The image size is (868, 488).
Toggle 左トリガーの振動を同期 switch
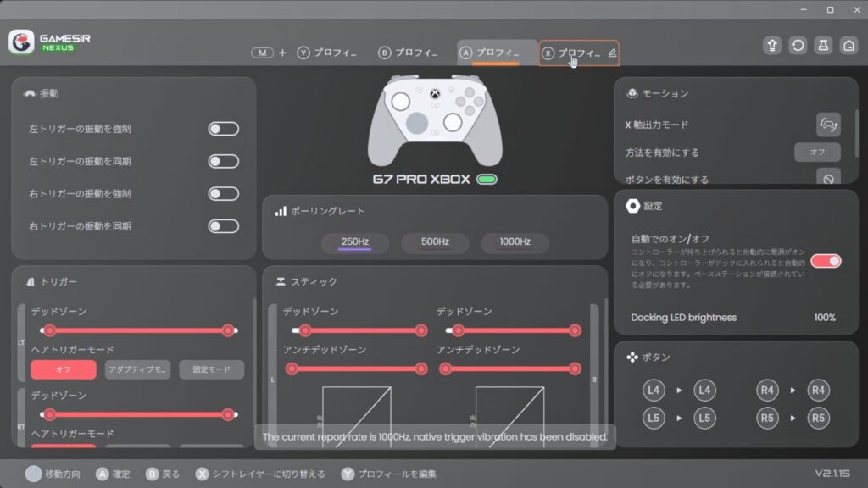coord(224,161)
